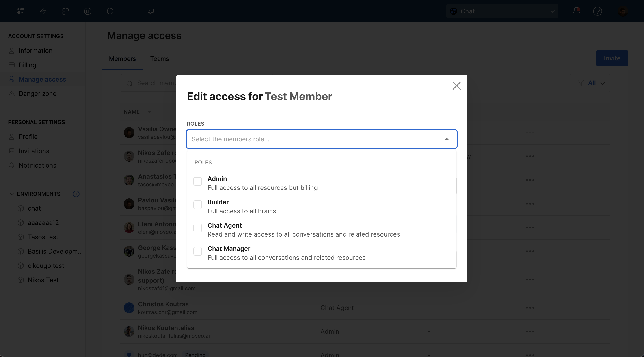This screenshot has width=644, height=357.
Task: Click the Invite button
Action: [x=612, y=58]
